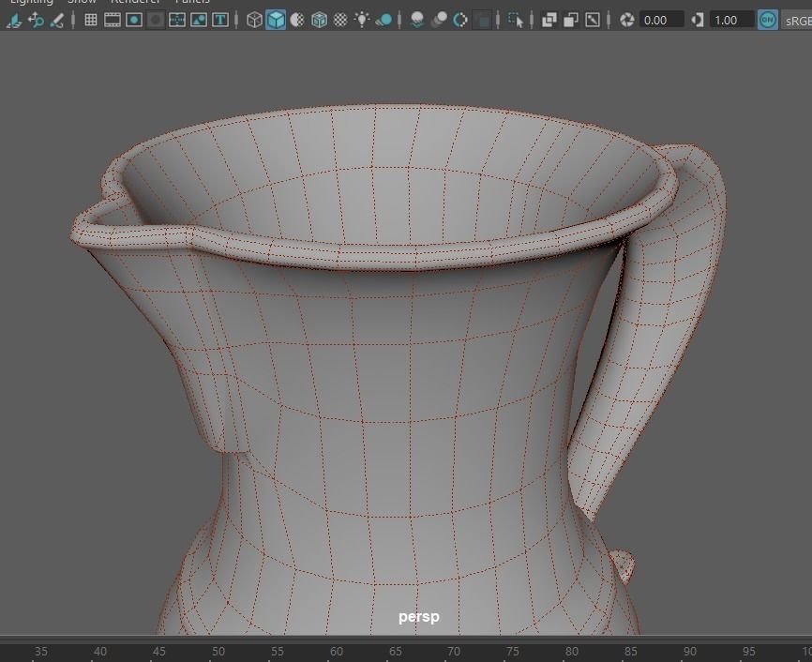
Task: Activate the 2D Pan/Zoom tool
Action: click(36, 21)
